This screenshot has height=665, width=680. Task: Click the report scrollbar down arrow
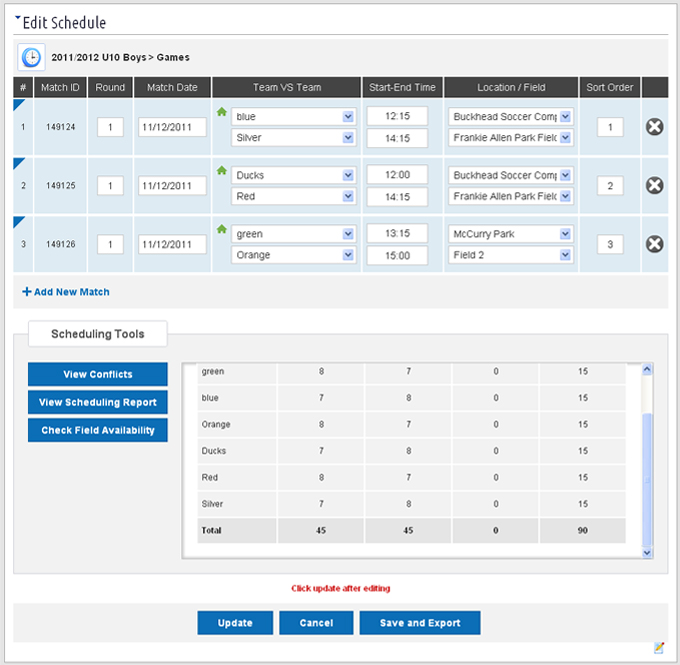pyautogui.click(x=647, y=553)
